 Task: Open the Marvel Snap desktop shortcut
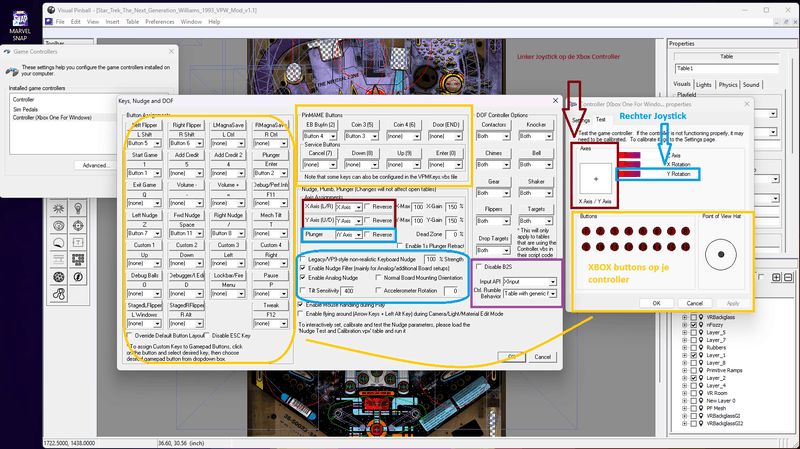click(20, 26)
